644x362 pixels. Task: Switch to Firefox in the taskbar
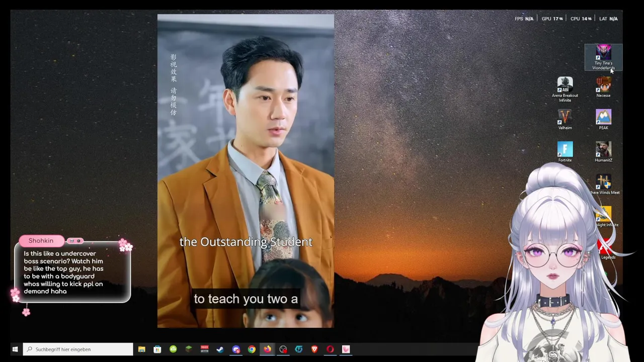click(x=267, y=349)
